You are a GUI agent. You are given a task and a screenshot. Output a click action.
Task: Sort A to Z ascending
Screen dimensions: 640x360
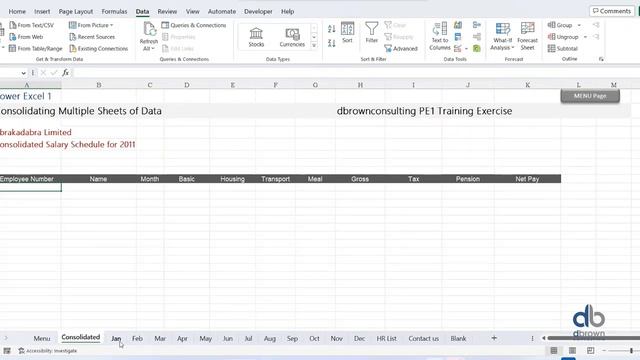click(x=331, y=29)
